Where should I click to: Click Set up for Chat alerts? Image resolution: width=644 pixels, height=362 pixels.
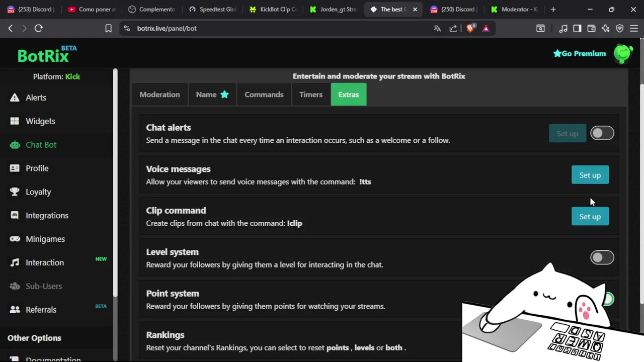coord(568,134)
